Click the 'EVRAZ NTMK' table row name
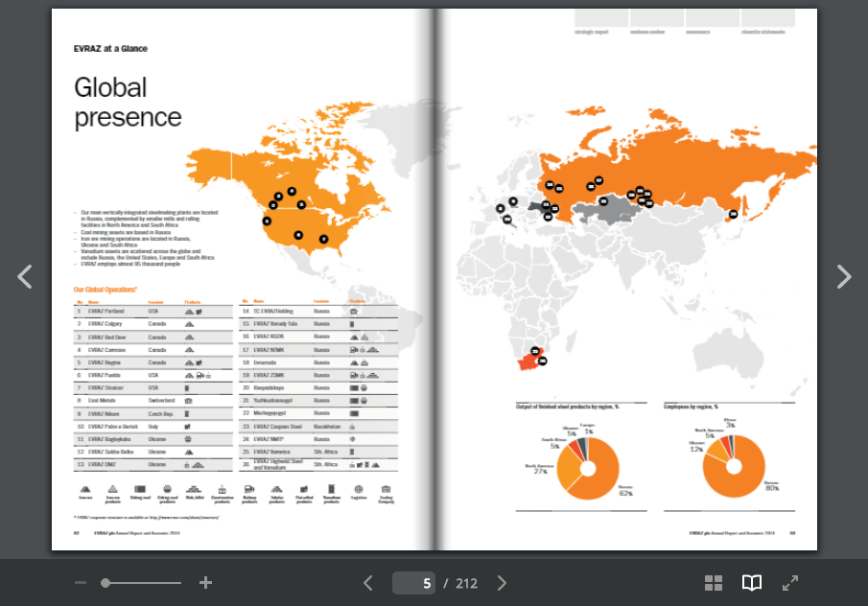 point(270,350)
